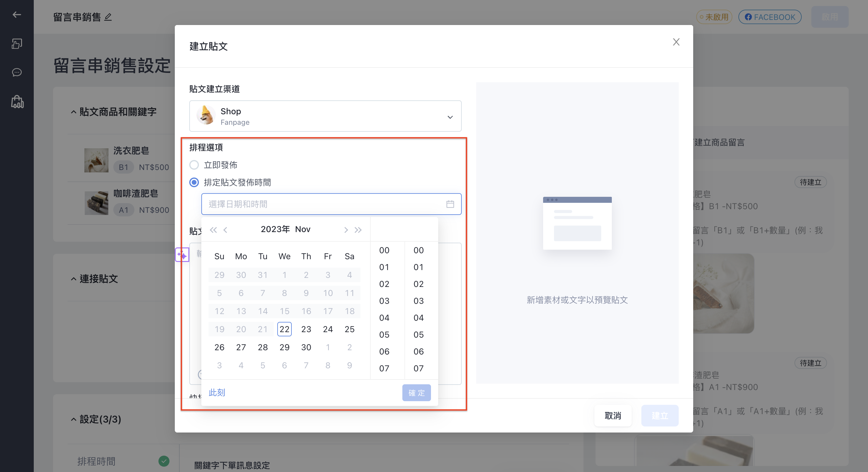
Task: Click the 啟用 button at top right
Action: (830, 17)
